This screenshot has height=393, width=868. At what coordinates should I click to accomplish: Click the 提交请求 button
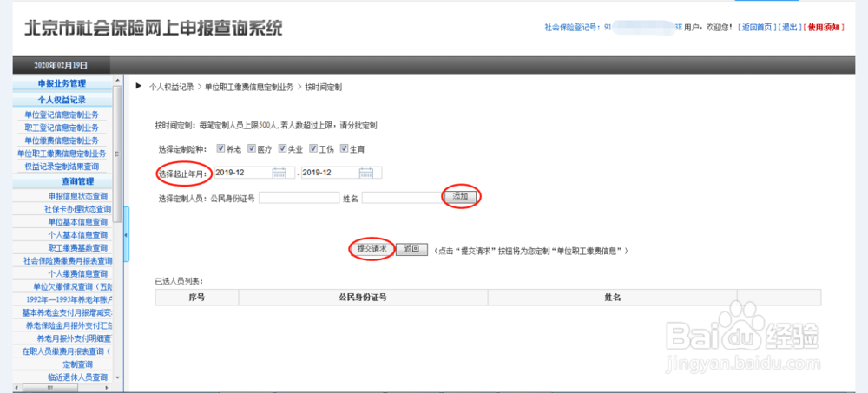[x=372, y=249]
